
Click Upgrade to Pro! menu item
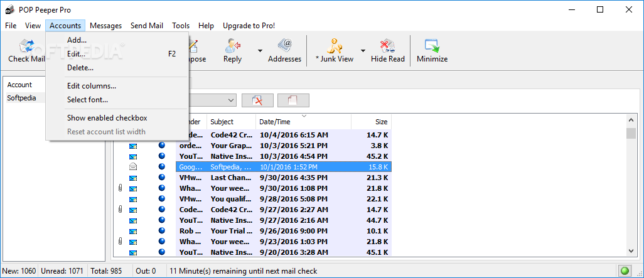pos(249,26)
